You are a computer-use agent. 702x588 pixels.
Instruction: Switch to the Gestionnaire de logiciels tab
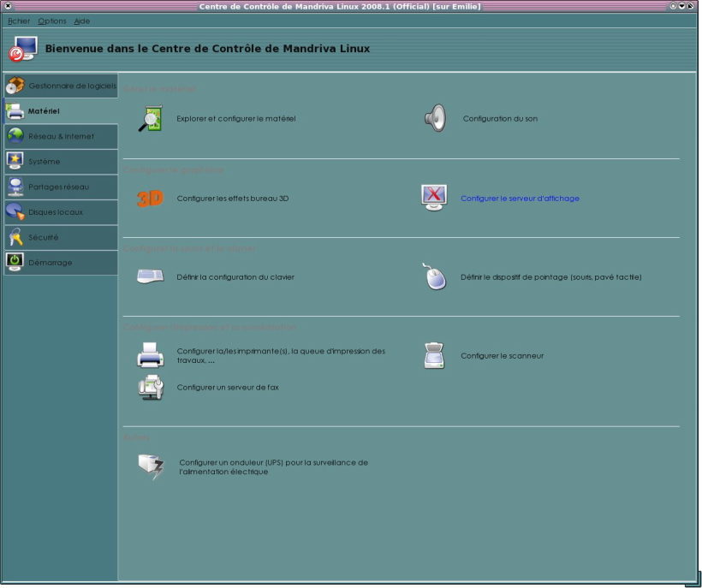pos(62,86)
